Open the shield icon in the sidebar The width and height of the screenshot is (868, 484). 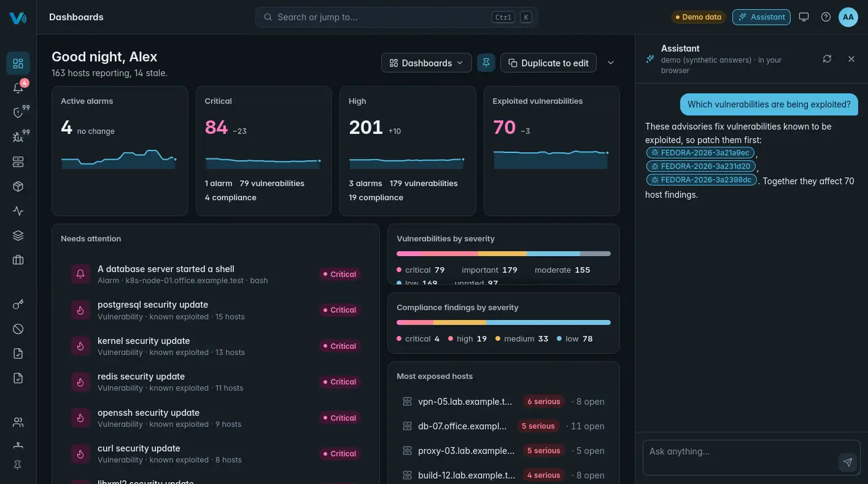[18, 112]
